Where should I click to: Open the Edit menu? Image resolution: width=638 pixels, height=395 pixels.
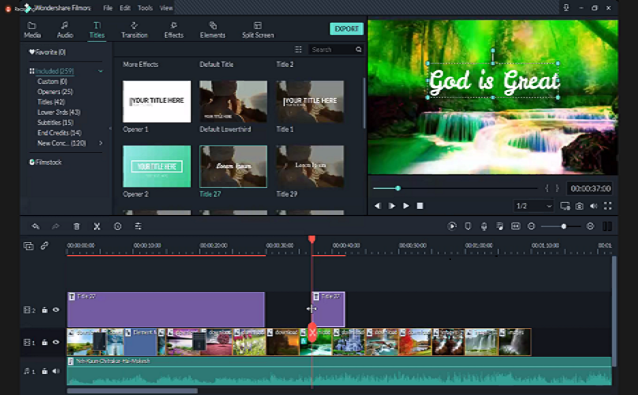pos(125,8)
